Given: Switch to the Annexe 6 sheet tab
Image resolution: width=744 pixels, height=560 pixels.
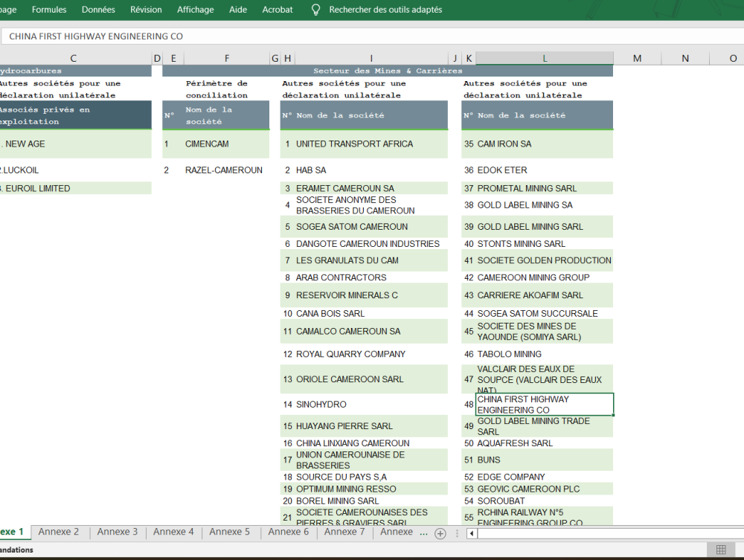Looking at the screenshot, I should click(288, 532).
